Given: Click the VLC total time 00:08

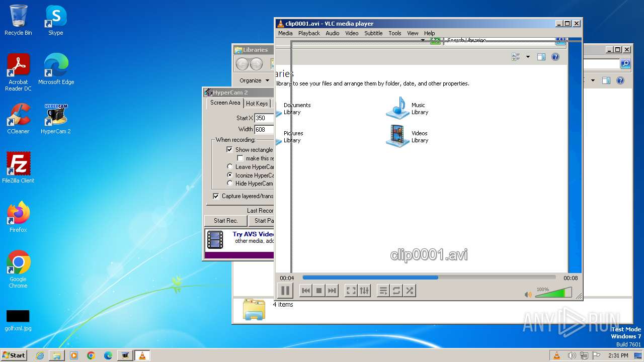Looking at the screenshot, I should (571, 278).
